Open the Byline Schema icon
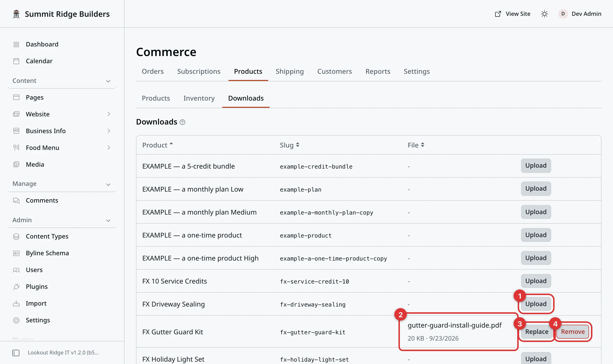 pyautogui.click(x=16, y=253)
